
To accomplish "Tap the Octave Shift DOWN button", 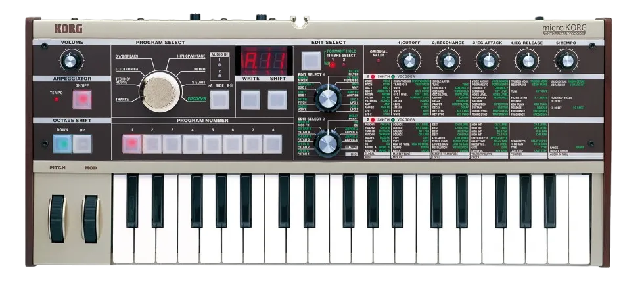I will tap(62, 144).
